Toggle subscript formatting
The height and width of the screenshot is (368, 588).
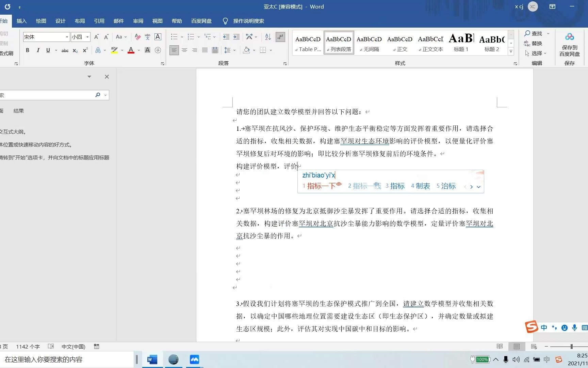tap(75, 50)
